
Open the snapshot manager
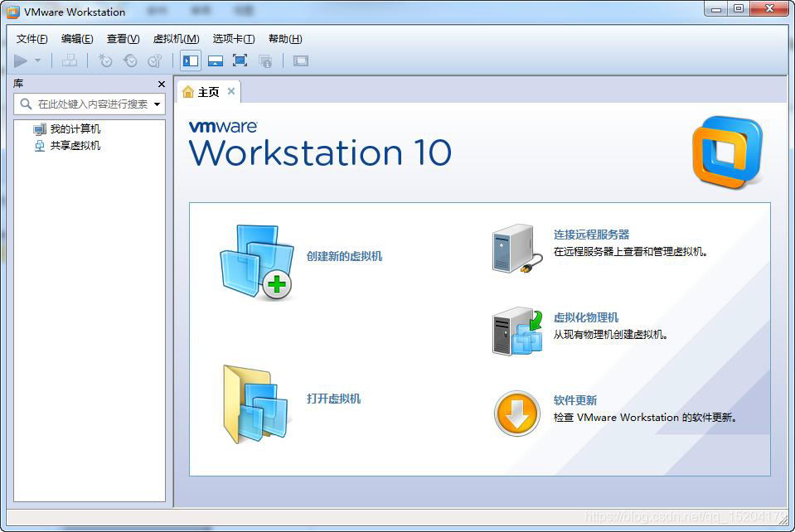click(155, 60)
